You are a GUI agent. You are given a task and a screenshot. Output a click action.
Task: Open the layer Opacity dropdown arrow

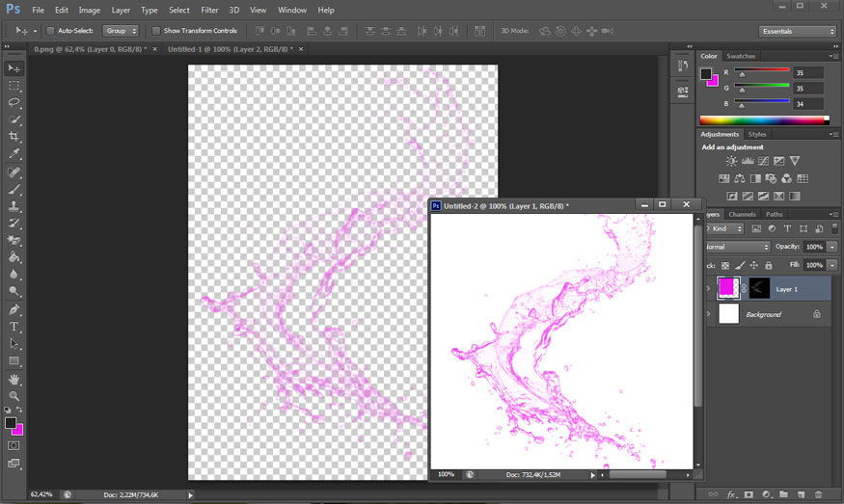tap(832, 247)
